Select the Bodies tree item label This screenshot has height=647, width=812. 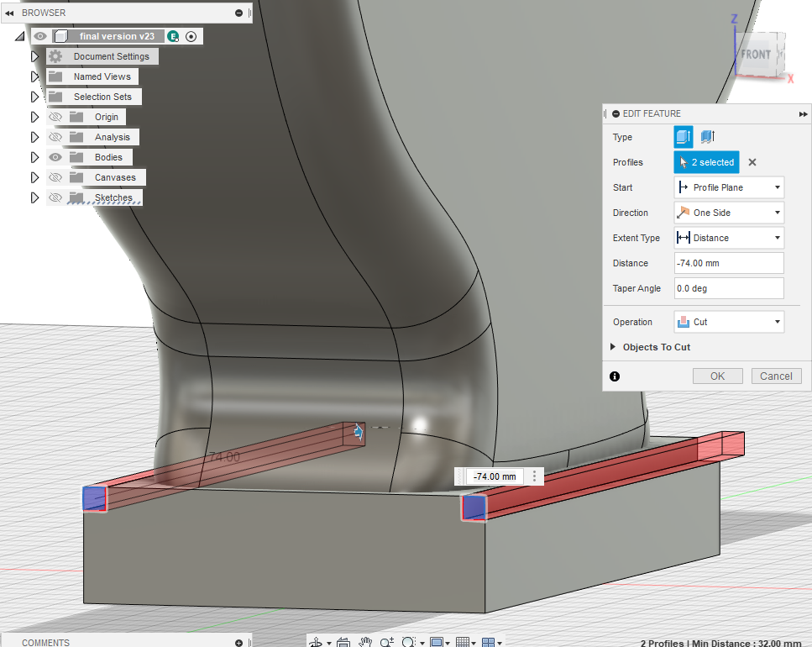coord(108,157)
